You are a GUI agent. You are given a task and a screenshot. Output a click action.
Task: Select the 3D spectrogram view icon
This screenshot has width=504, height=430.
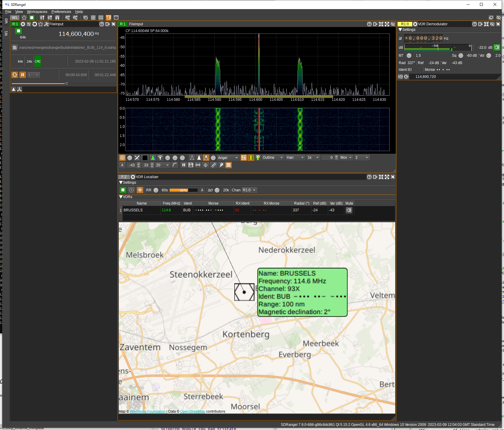[258, 158]
